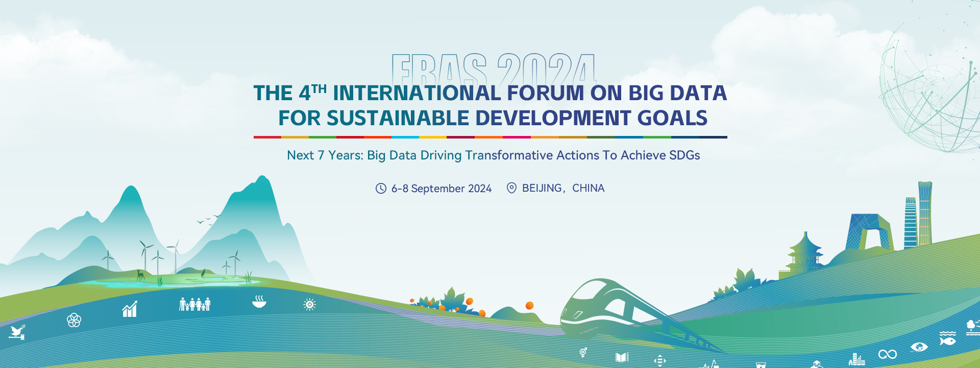Click the fish life-below-water icon
Screen dimensions: 980x368
coord(948,338)
